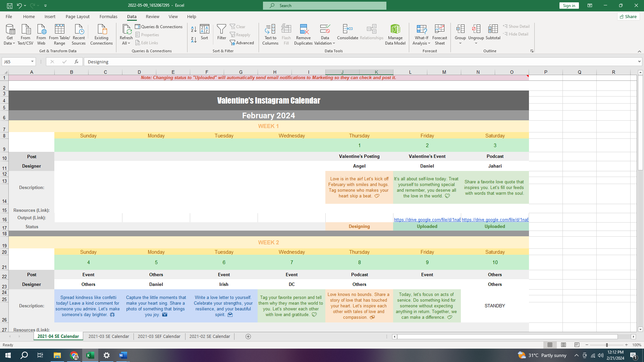Viewport: 644px width, 362px height.
Task: Select the Normal view button
Action: point(550,345)
